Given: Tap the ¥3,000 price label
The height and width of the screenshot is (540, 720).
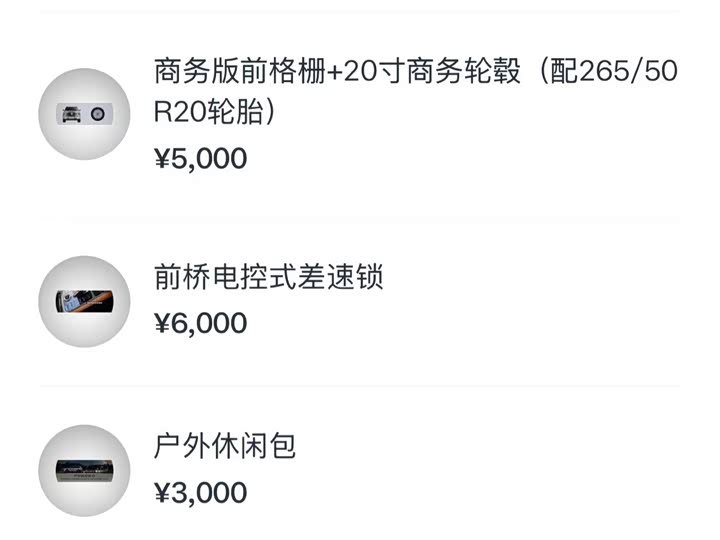Looking at the screenshot, I should [x=200, y=492].
